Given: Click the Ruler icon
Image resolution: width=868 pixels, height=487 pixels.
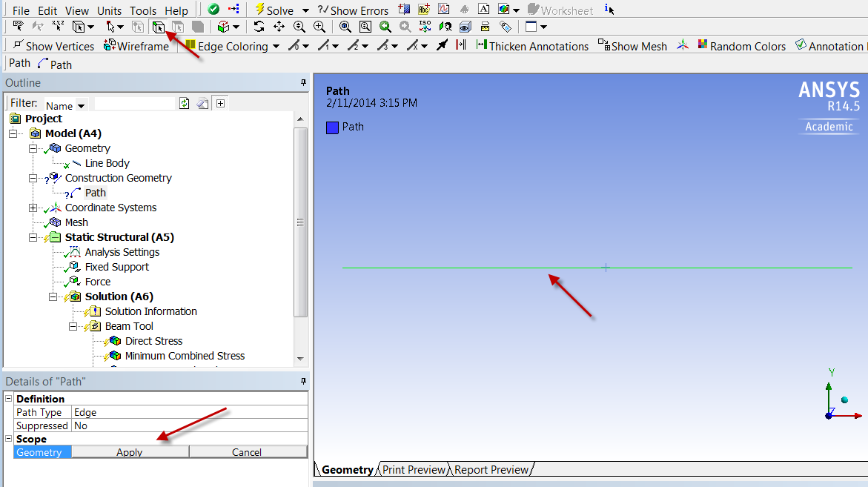Looking at the screenshot, I should point(486,27).
